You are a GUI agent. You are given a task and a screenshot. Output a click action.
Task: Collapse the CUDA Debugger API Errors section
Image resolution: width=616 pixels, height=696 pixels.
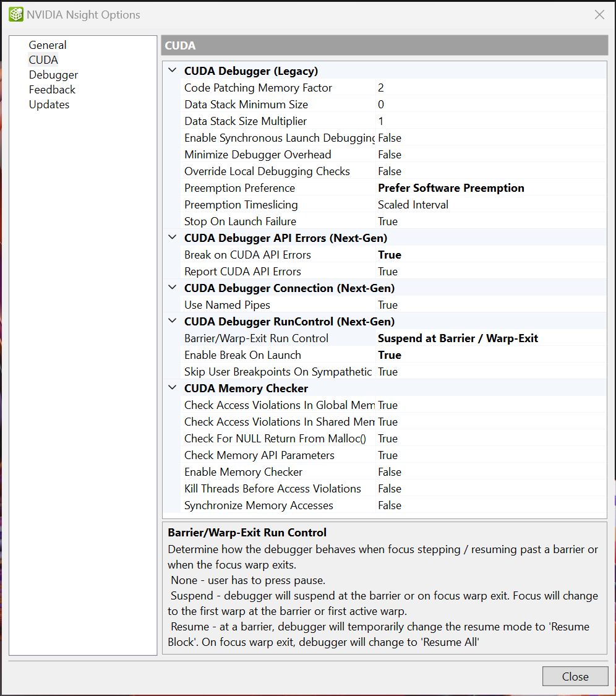(172, 237)
